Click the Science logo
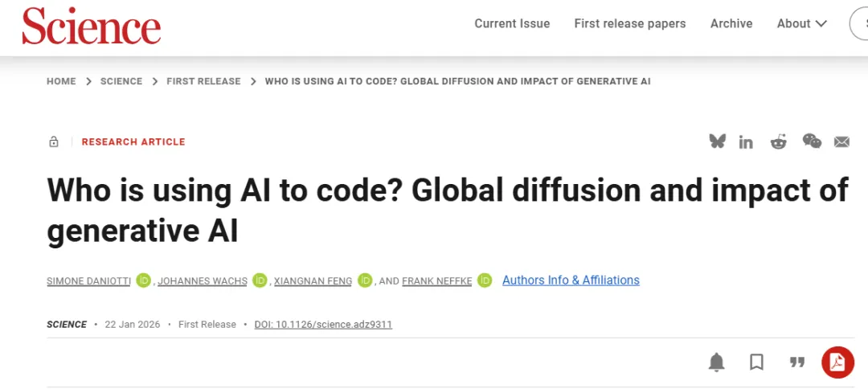Screen dimensions: 868x389 [91, 27]
